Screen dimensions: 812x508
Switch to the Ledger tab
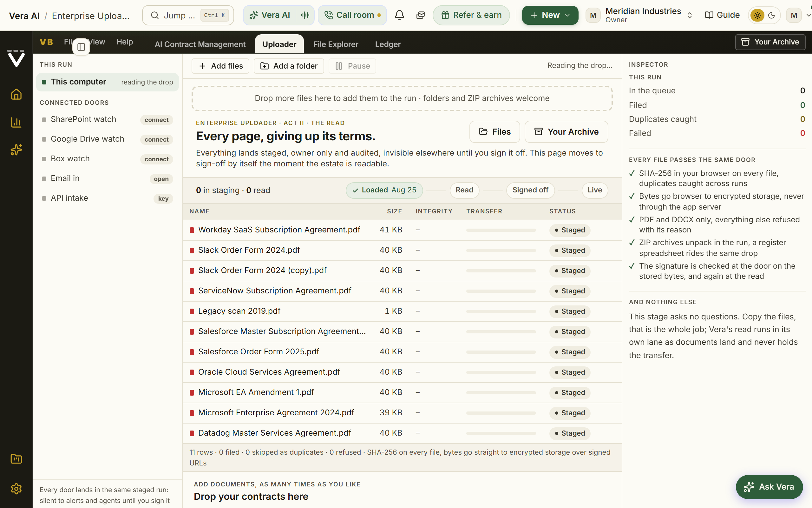point(388,44)
